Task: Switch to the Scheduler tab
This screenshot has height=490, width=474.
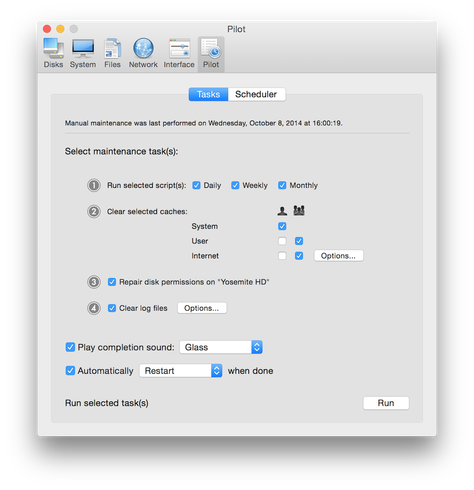Action: coord(256,94)
